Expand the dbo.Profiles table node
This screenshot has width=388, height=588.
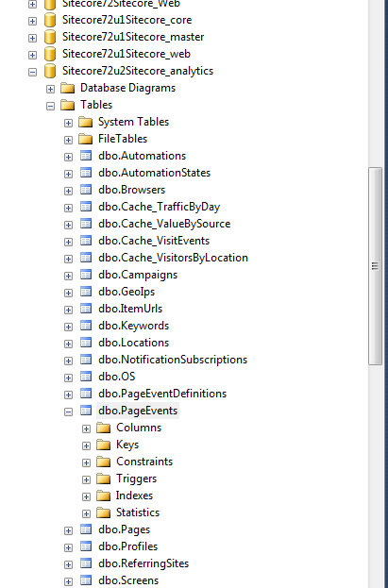click(x=68, y=547)
